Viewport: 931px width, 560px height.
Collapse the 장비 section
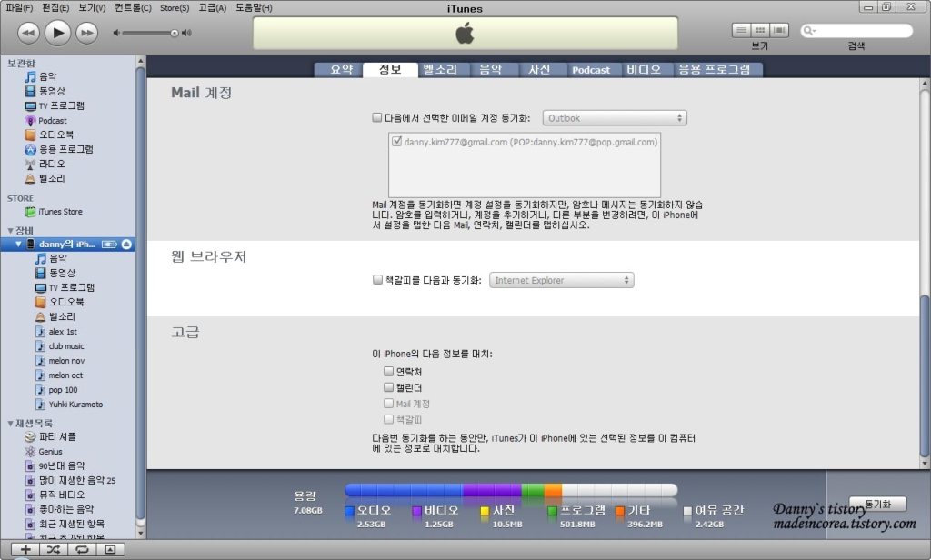[x=10, y=230]
